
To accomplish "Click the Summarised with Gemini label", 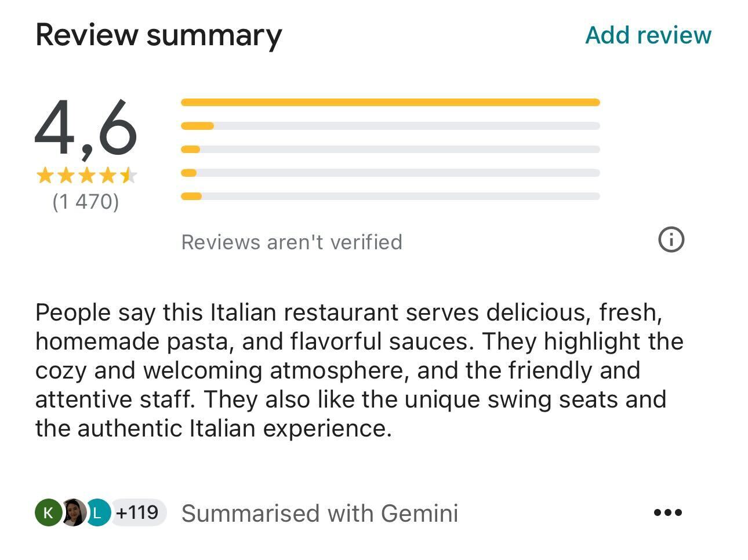I will (x=321, y=512).
